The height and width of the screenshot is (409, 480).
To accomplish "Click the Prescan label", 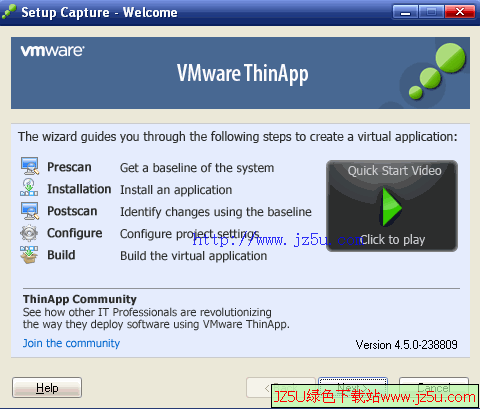I will point(69,167).
